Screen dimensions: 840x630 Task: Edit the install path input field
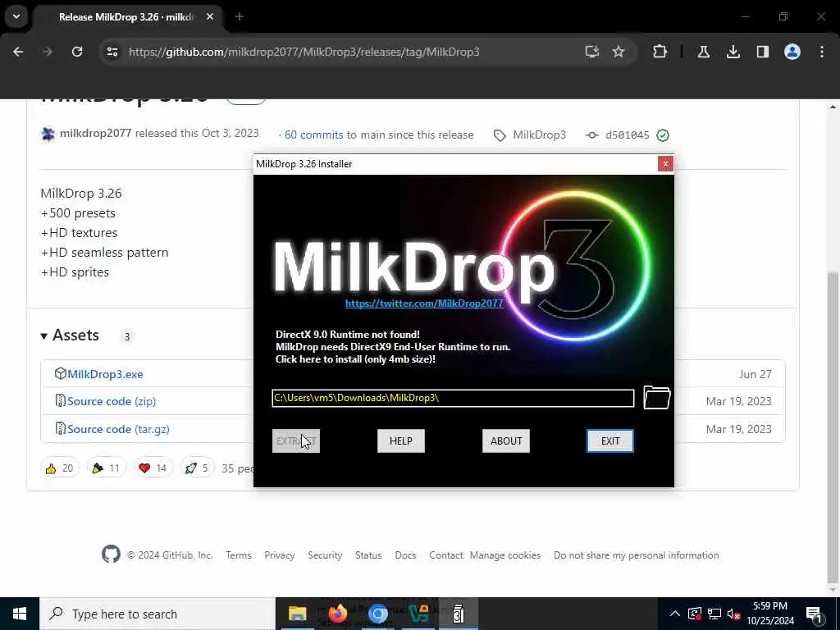(453, 398)
